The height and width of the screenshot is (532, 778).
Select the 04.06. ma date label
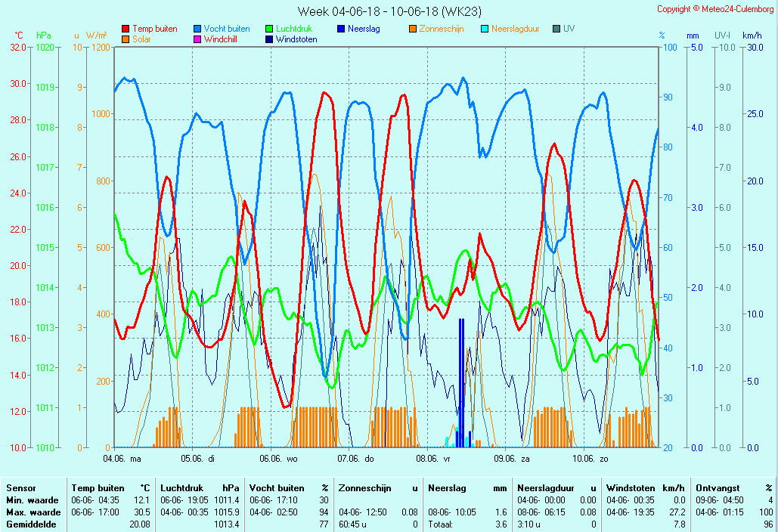[x=122, y=458]
